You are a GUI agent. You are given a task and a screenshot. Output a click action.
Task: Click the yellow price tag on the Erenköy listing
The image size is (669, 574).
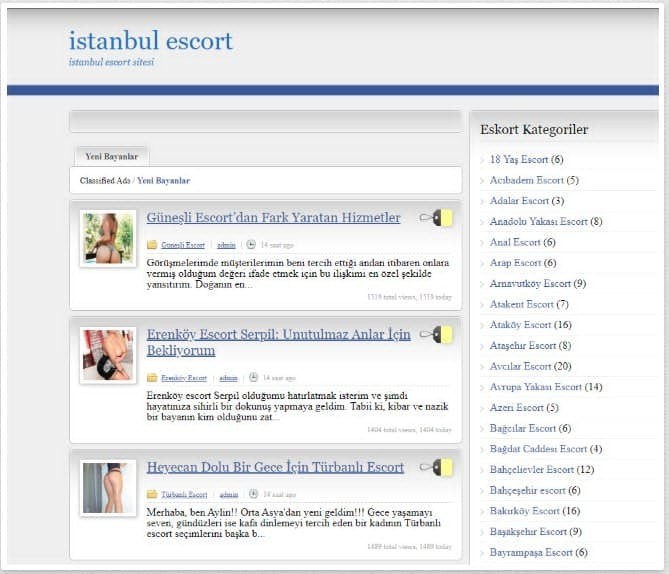pyautogui.click(x=436, y=335)
